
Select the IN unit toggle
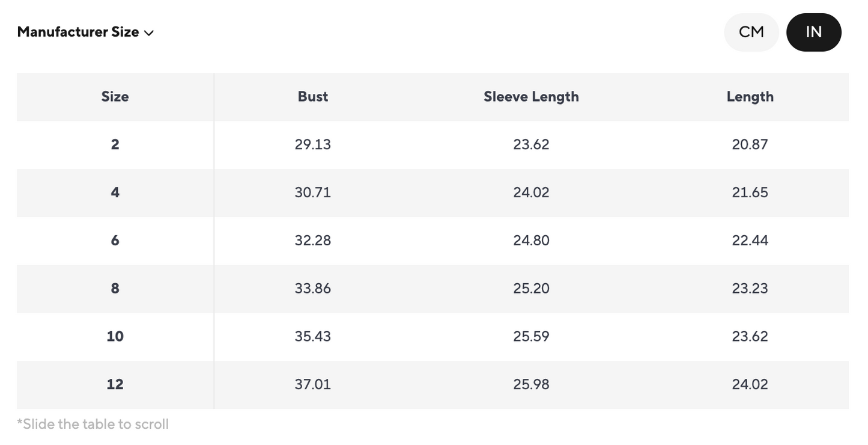(x=814, y=32)
